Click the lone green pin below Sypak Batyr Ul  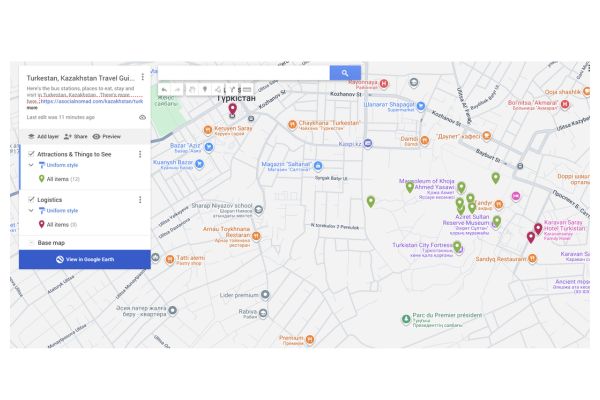(370, 201)
